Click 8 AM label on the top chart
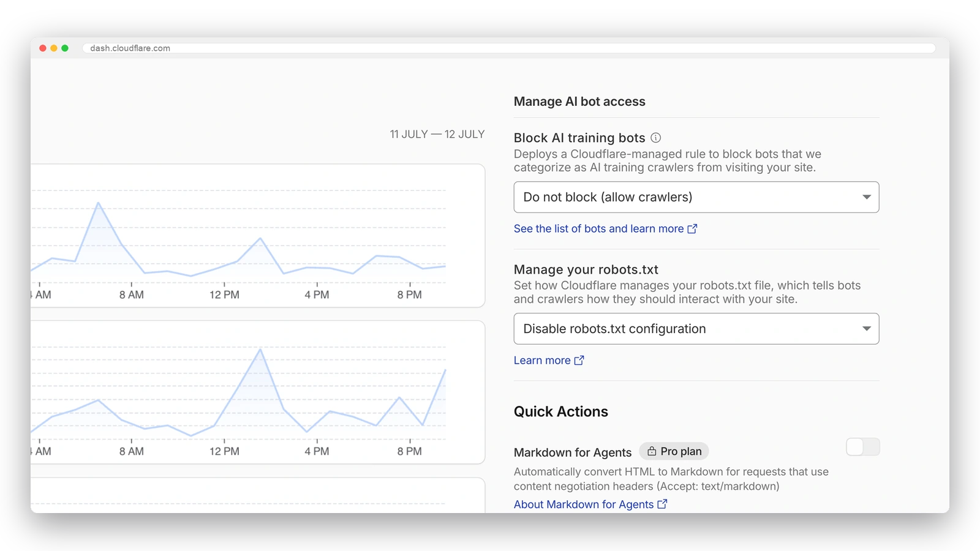 pyautogui.click(x=131, y=294)
